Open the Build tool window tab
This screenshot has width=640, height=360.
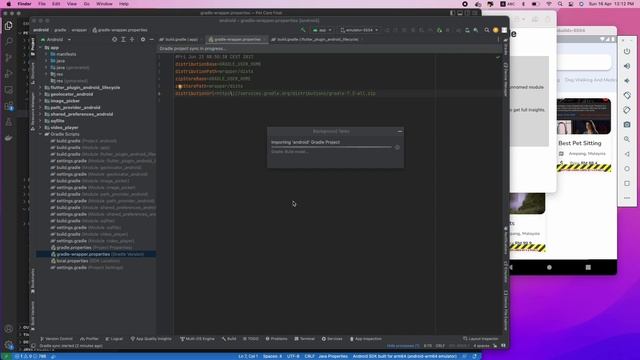point(229,339)
